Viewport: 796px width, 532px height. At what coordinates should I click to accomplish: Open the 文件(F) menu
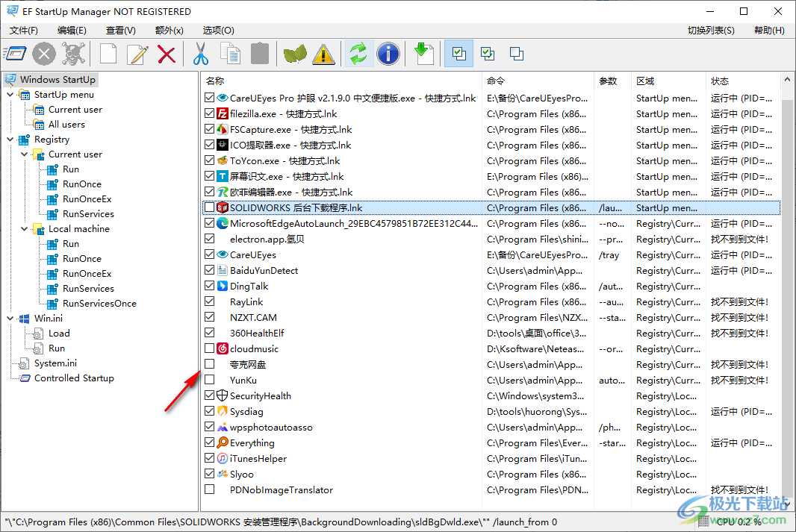click(24, 31)
